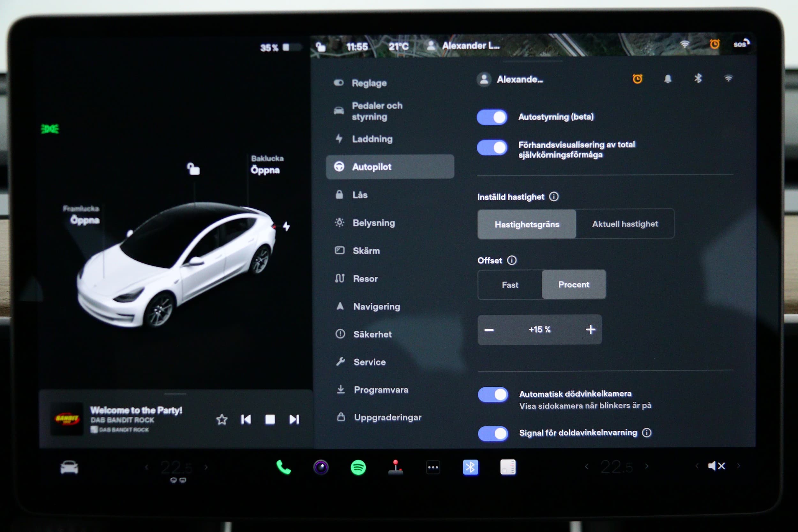Open Wi-Fi icon in settings header
The height and width of the screenshot is (532, 798).
pos(728,79)
